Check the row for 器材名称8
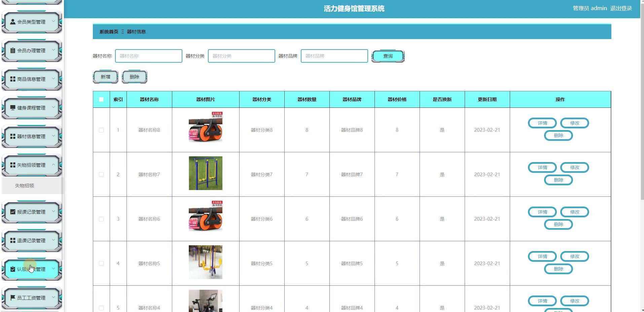The image size is (644, 312). pos(101,130)
